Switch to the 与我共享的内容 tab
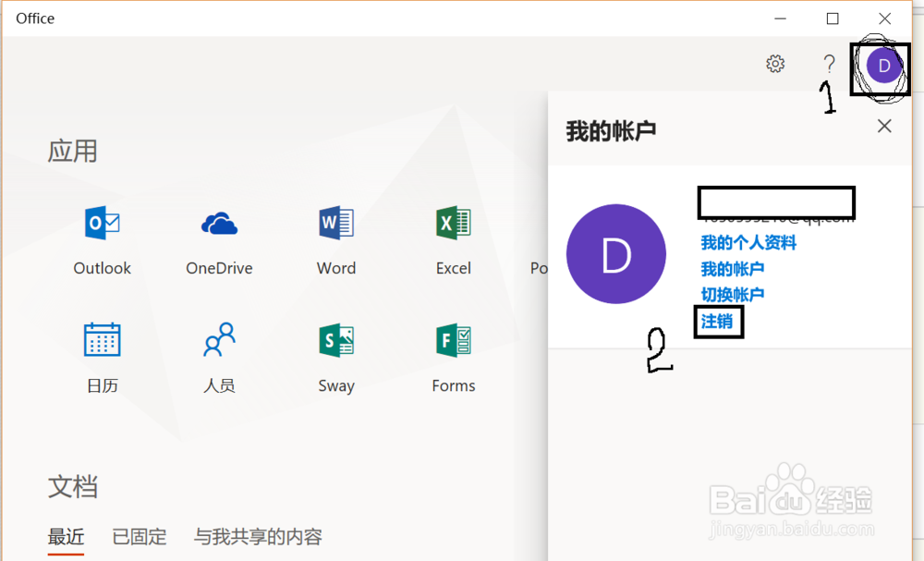 [258, 537]
